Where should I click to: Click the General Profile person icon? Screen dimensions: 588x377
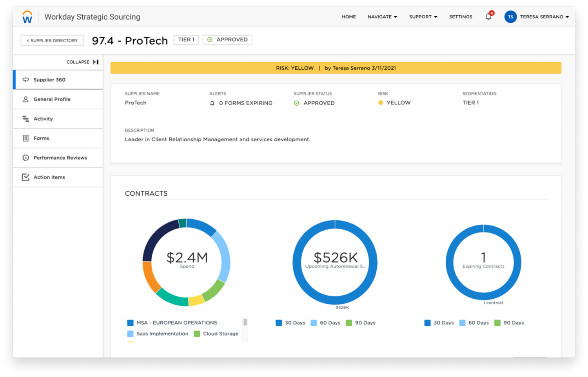coord(26,99)
